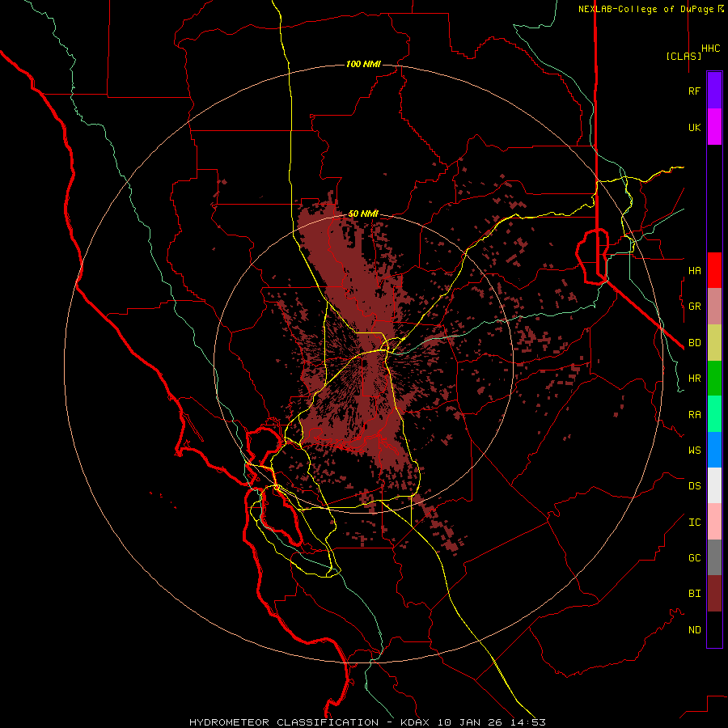Click the 'GC' legend label
Image resolution: width=728 pixels, height=728 pixels.
click(x=694, y=558)
